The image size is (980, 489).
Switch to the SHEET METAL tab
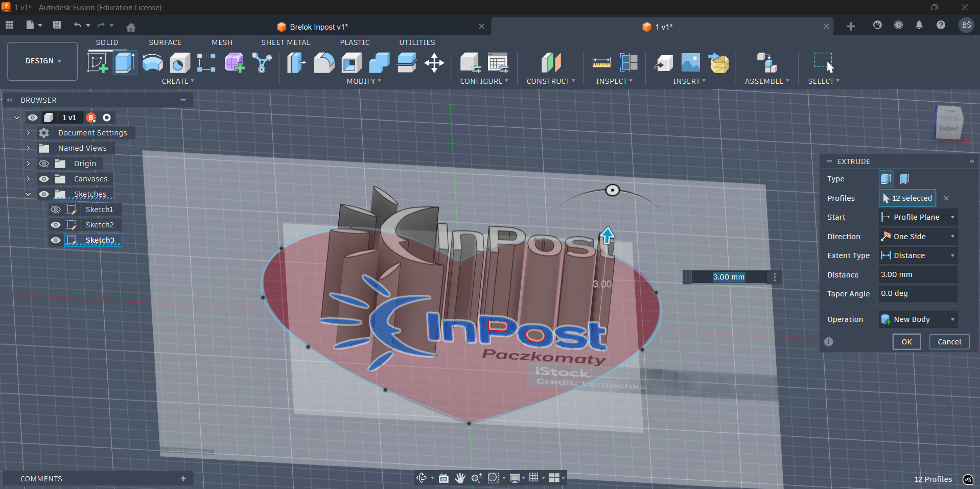pyautogui.click(x=286, y=42)
